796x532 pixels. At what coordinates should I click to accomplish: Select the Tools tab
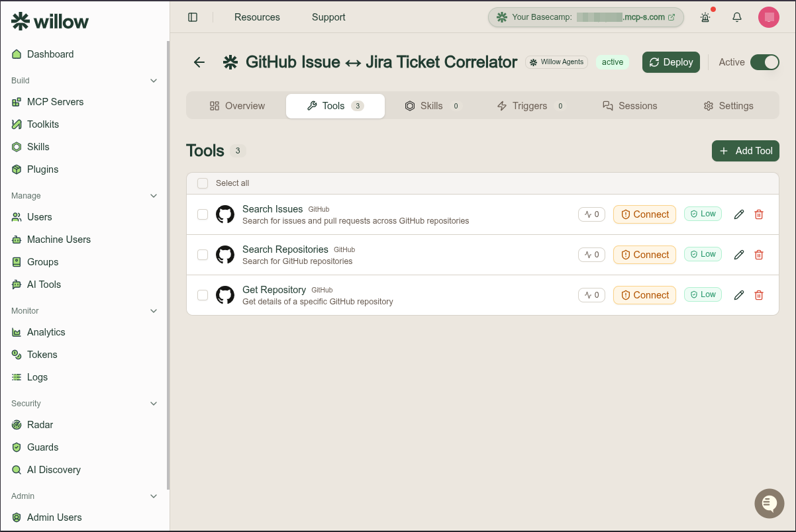[x=335, y=106]
